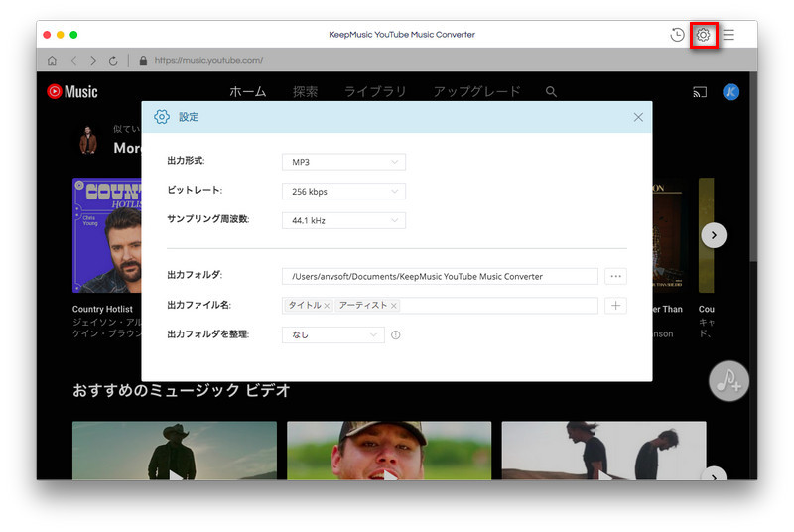
Task: Reload the page with refresh icon
Action: pyautogui.click(x=113, y=61)
